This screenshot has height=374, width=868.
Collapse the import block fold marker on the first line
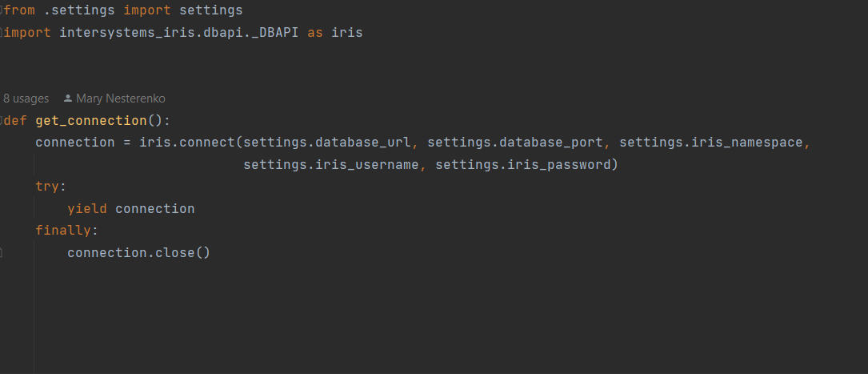pyautogui.click(x=2, y=11)
